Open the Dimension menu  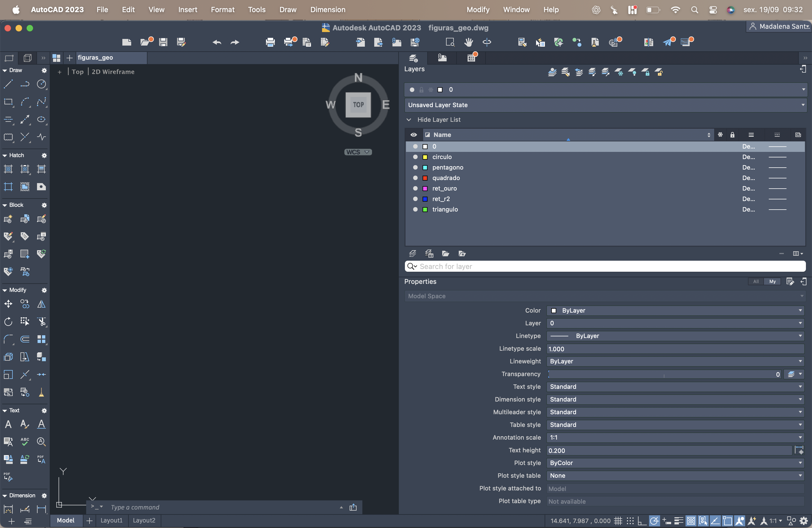(328, 10)
